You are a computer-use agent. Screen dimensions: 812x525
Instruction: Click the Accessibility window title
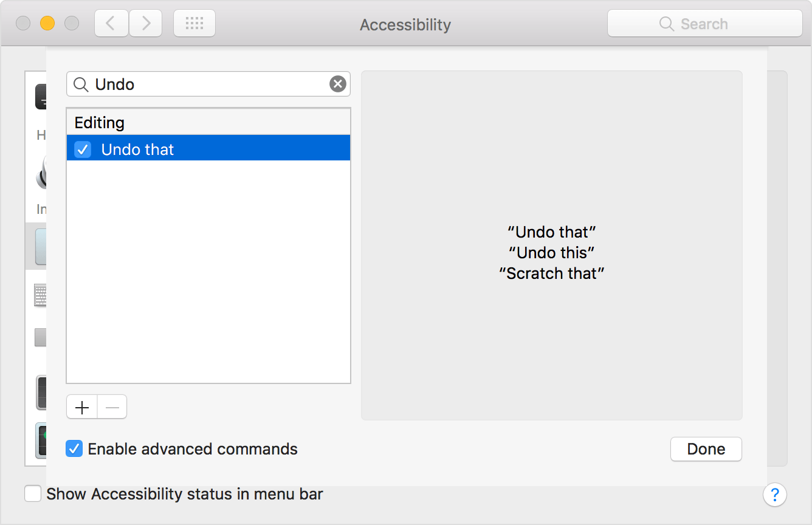(x=405, y=25)
